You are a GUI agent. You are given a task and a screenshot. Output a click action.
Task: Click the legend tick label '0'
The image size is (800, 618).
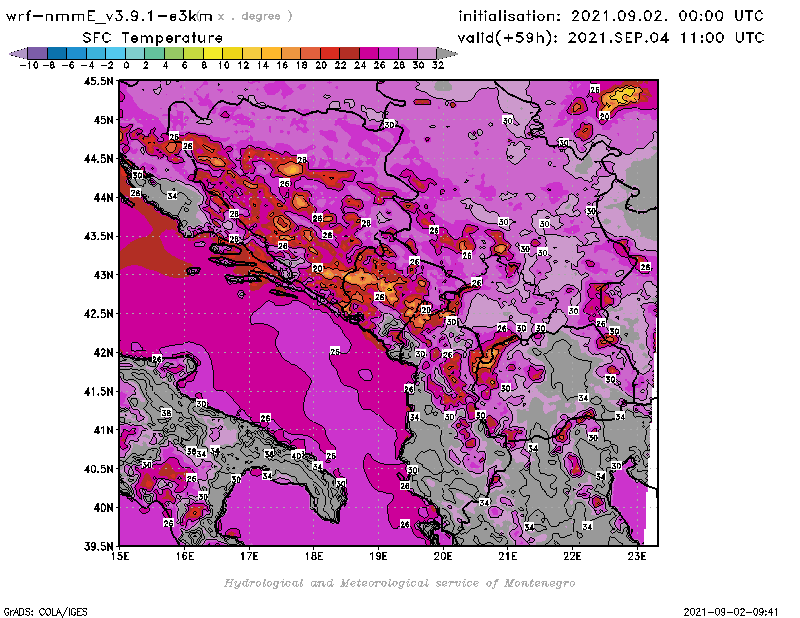[x=126, y=65]
